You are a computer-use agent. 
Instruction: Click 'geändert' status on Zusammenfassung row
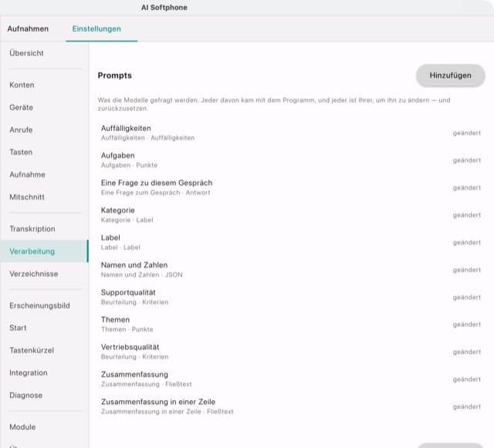coord(467,379)
